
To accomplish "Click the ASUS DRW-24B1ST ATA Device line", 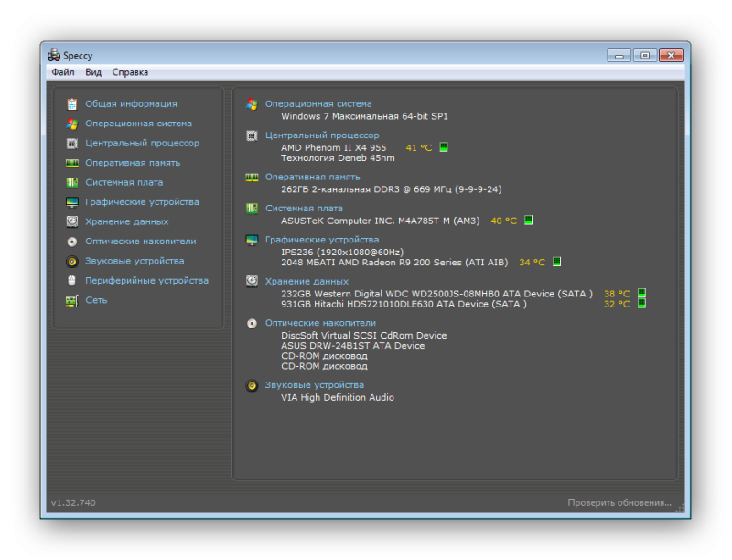I will [352, 345].
